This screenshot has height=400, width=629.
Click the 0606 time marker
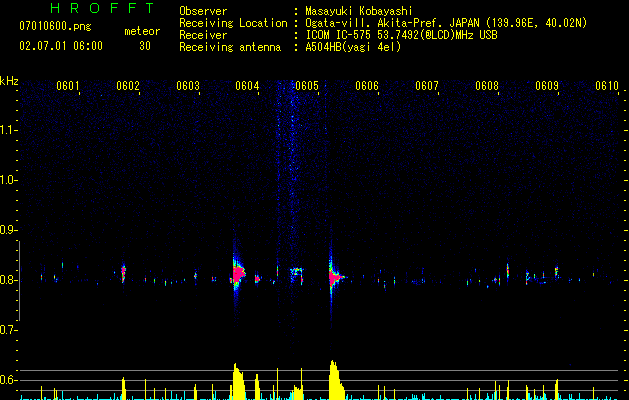point(367,86)
